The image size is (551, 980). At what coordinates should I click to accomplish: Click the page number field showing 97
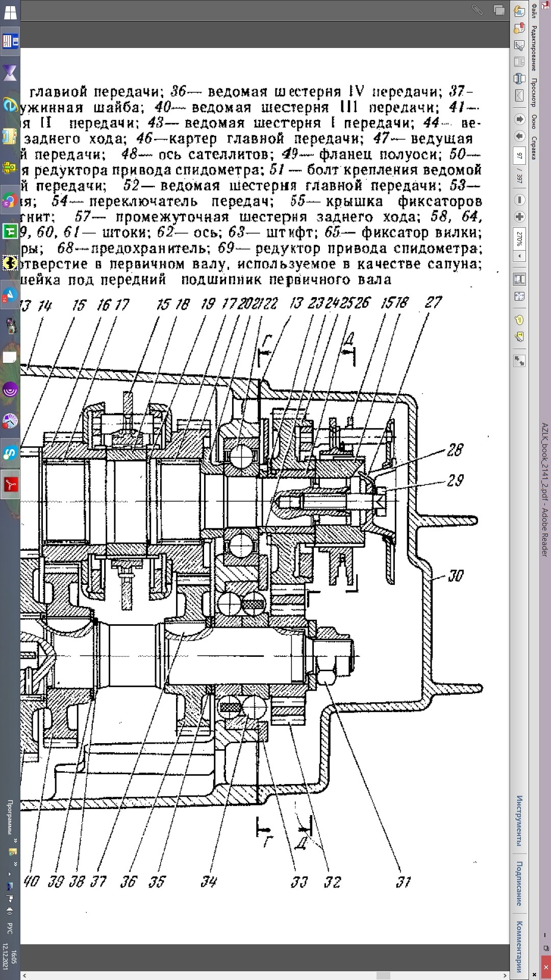click(x=519, y=155)
